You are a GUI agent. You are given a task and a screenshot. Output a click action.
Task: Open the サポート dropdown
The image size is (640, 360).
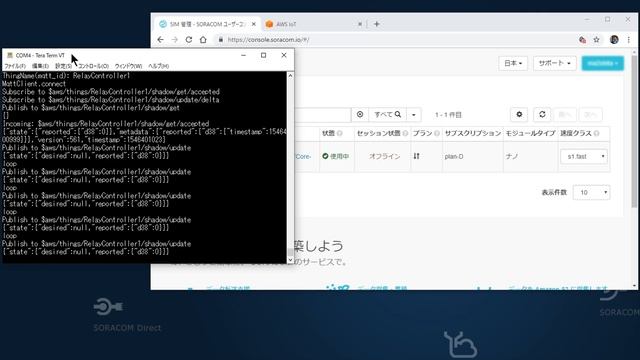[x=554, y=63]
